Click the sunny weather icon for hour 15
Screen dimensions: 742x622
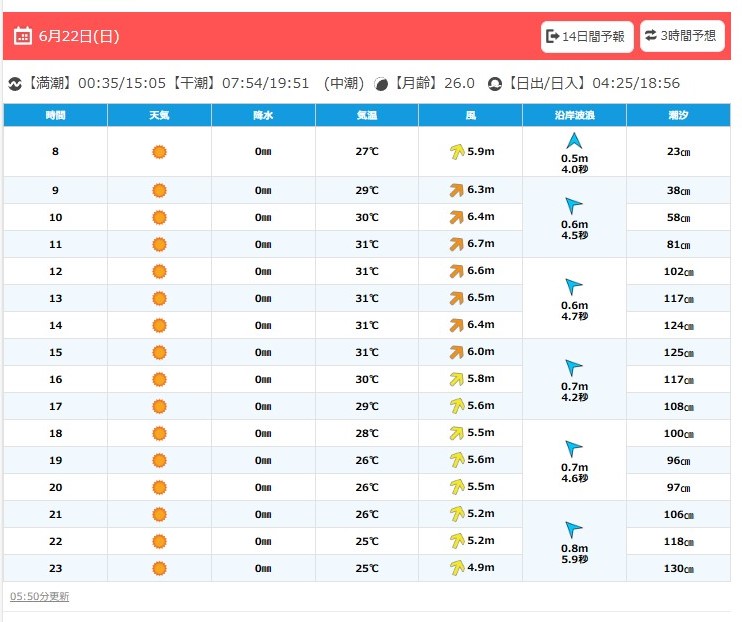(159, 353)
